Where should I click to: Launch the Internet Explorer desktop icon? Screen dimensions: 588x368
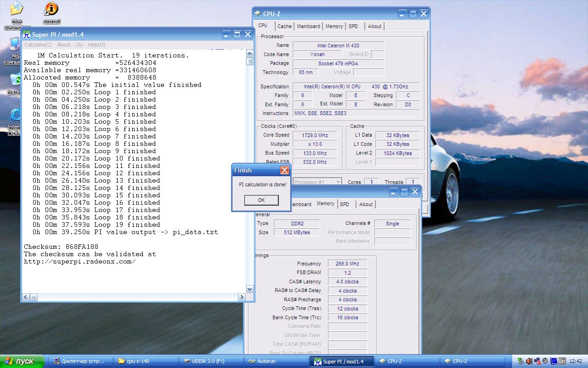15,115
